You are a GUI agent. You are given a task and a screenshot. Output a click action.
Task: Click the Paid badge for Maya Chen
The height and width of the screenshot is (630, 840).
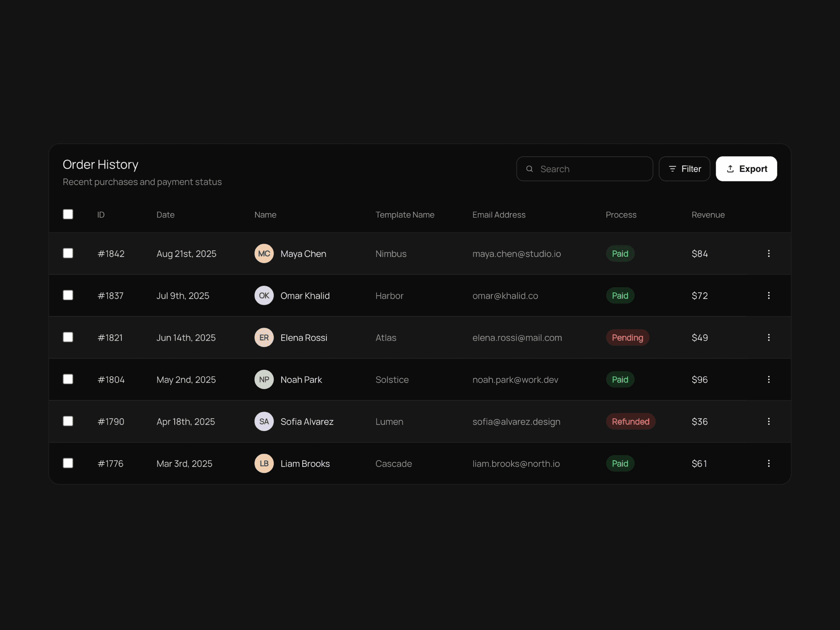tap(620, 253)
